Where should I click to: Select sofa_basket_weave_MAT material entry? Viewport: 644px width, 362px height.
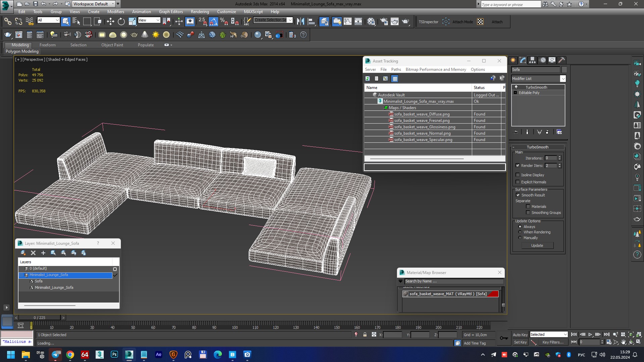pos(450,294)
